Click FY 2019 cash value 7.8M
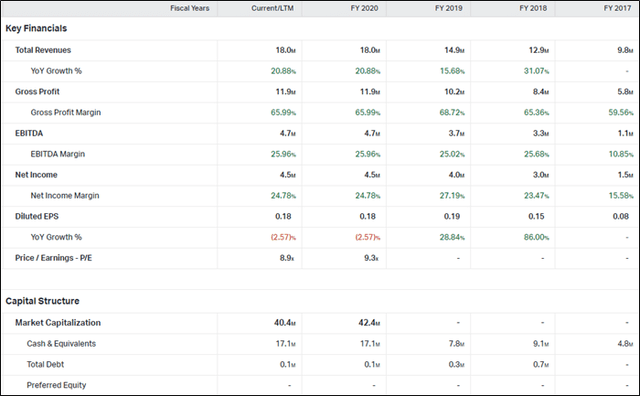Screen dimensions: 640x396 pos(456,344)
